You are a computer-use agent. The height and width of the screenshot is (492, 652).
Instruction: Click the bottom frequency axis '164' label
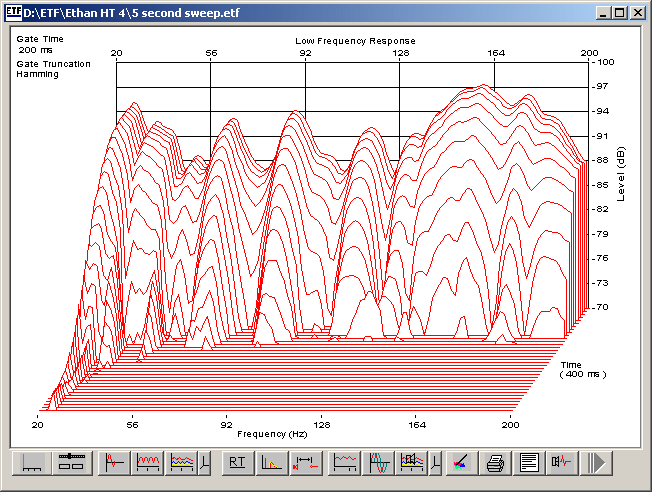point(417,425)
